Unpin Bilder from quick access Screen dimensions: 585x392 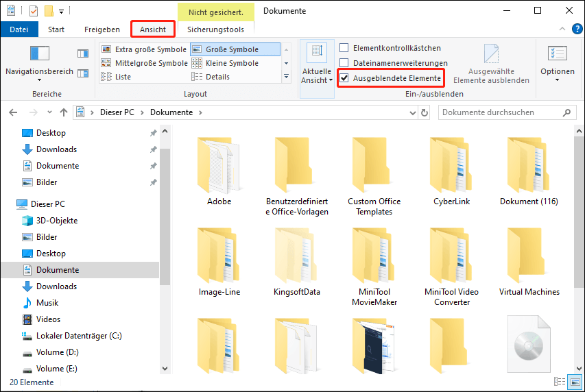153,182
